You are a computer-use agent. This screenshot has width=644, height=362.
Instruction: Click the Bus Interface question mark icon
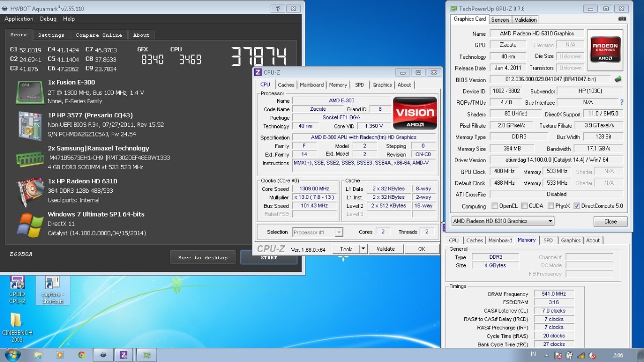click(x=622, y=102)
